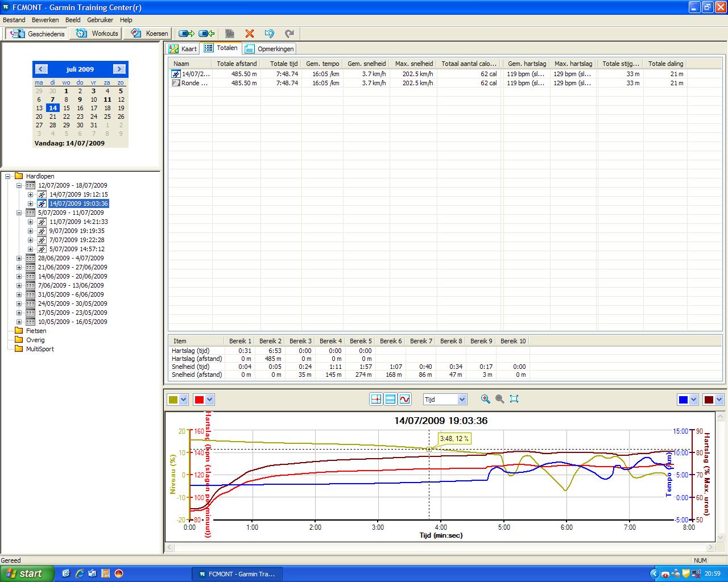
Task: Click the dark red color swatch
Action: 709,400
